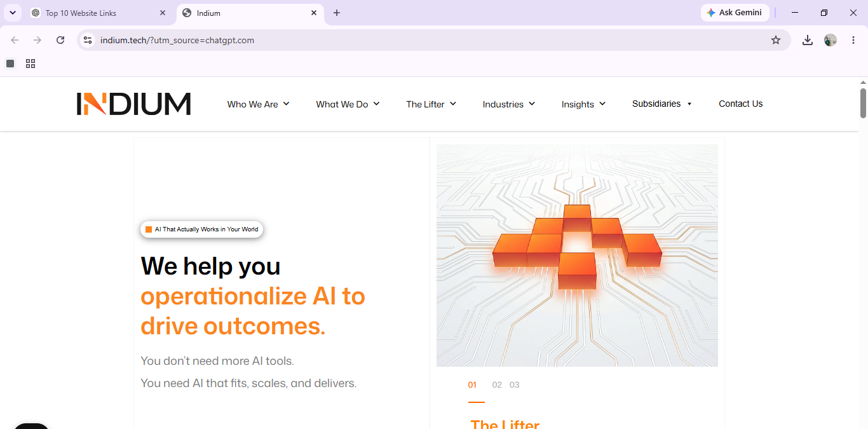Click the Ask Gemini button

click(735, 13)
